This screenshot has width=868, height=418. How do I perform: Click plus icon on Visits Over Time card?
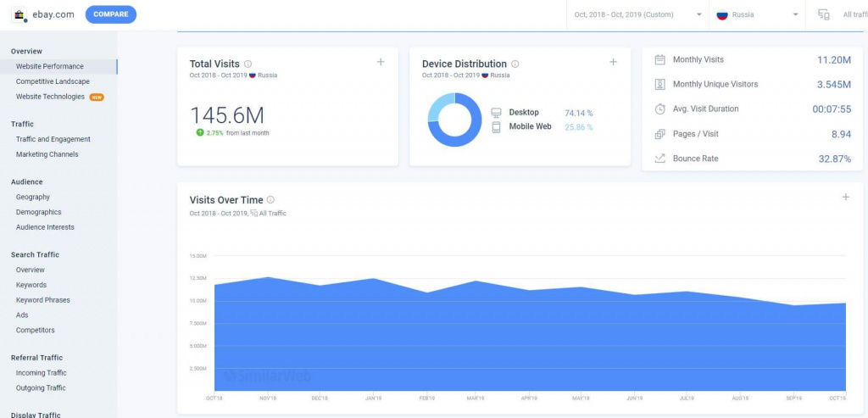pyautogui.click(x=845, y=197)
